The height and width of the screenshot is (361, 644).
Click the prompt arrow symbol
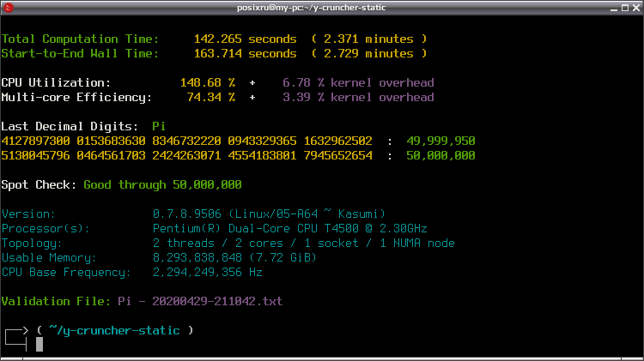16,340
